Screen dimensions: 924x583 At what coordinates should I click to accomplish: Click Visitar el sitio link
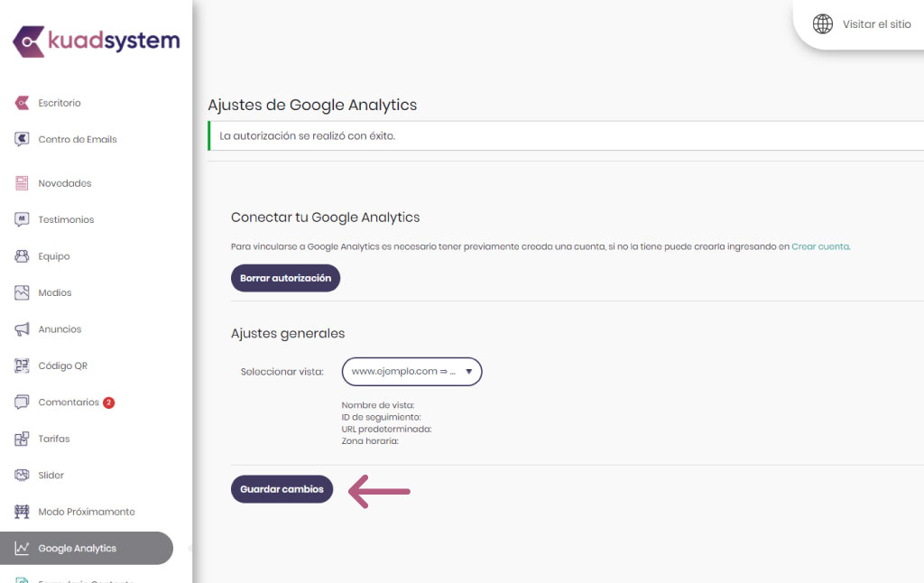click(877, 24)
